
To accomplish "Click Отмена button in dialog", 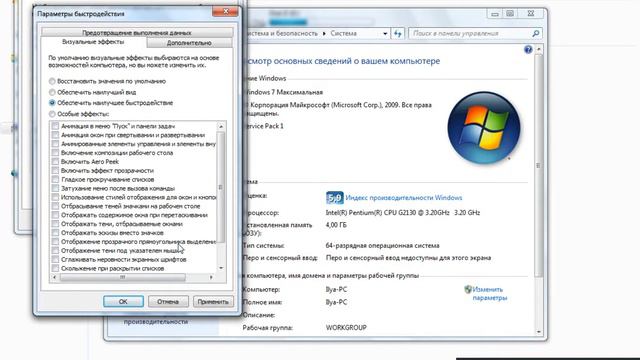I will [x=168, y=302].
